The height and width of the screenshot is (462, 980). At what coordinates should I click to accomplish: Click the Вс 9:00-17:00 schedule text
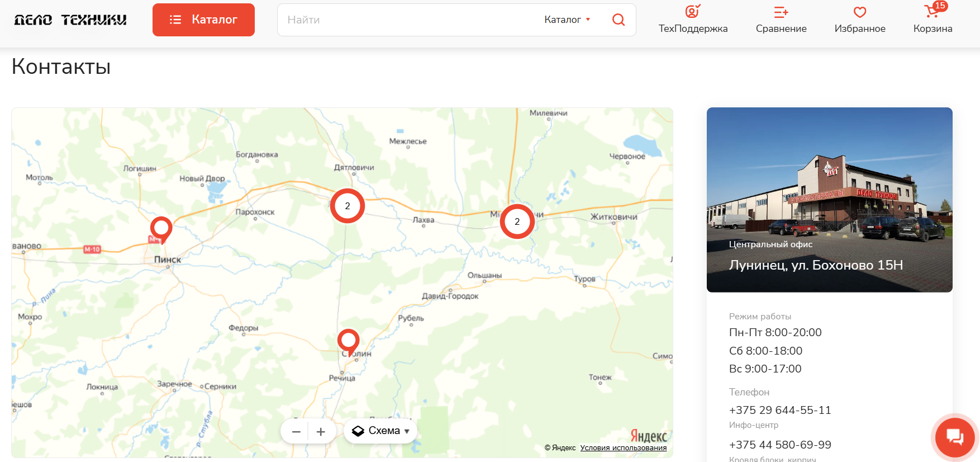pos(765,369)
